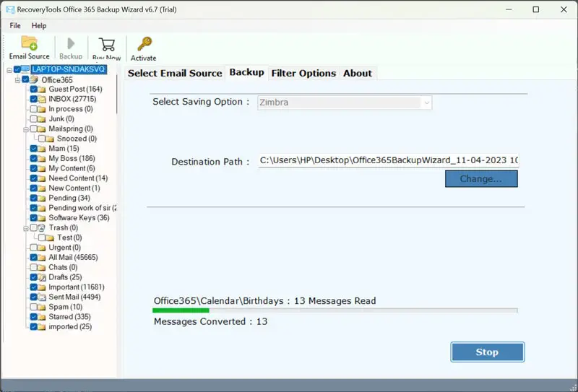Click the Test subfolder icon
This screenshot has height=392, width=578.
pyautogui.click(x=50, y=238)
